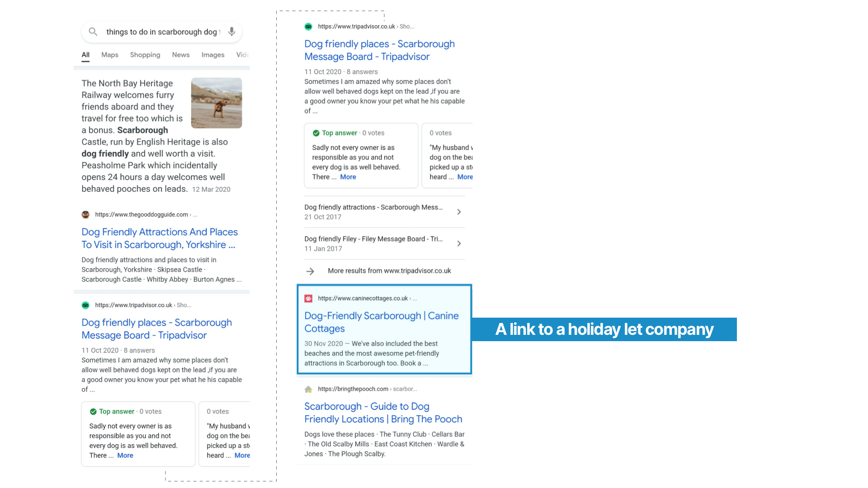
Task: Click the microphone voice search icon
Action: coord(231,32)
